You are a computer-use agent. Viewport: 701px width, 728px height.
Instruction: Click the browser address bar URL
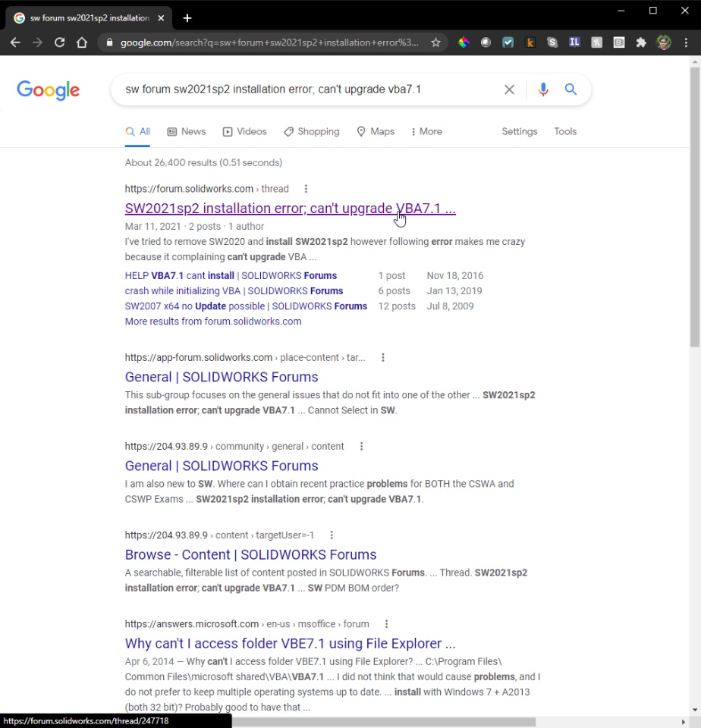click(269, 42)
